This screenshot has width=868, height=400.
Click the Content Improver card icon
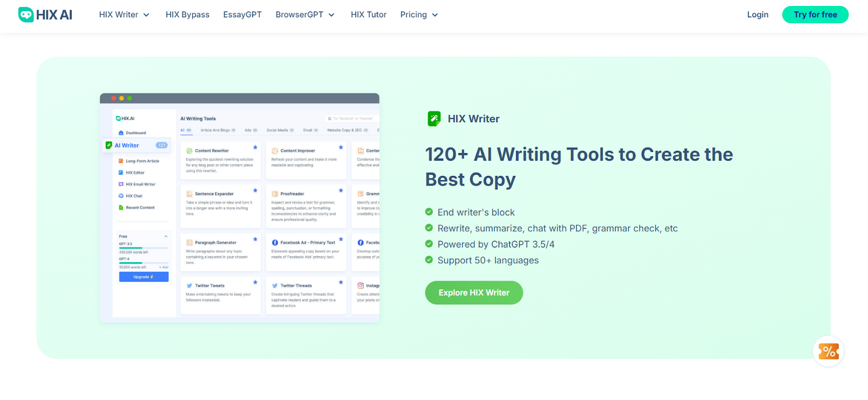click(275, 151)
